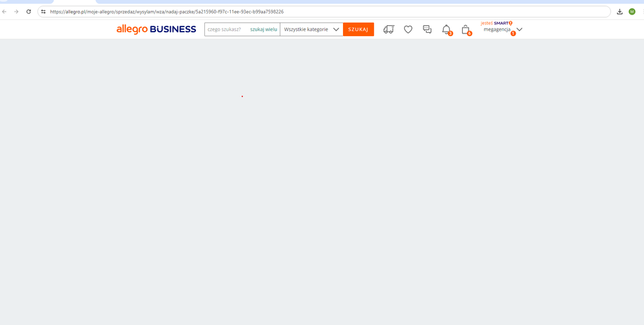Open the shopping cart icon
644x325 pixels.
click(x=465, y=30)
